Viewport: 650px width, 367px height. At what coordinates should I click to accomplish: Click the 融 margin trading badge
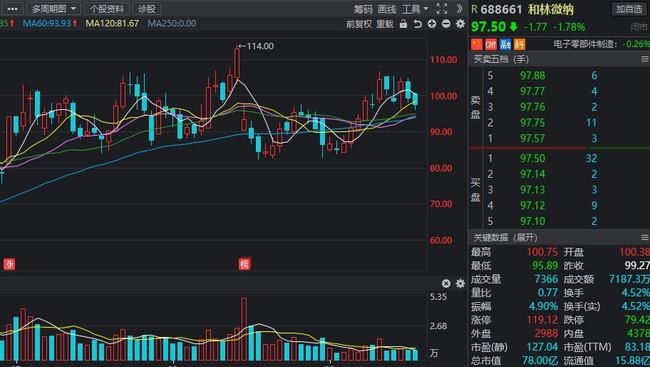tap(505, 44)
